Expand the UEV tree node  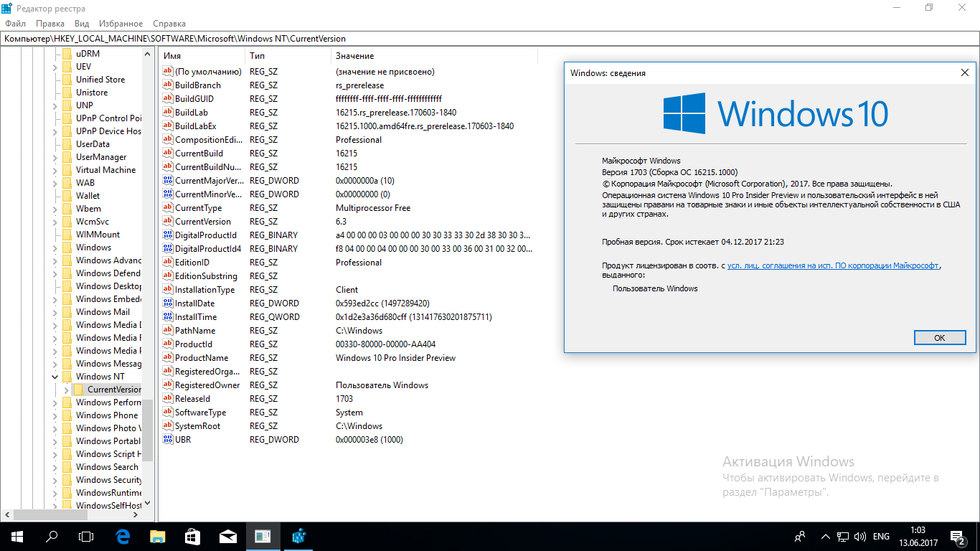55,67
